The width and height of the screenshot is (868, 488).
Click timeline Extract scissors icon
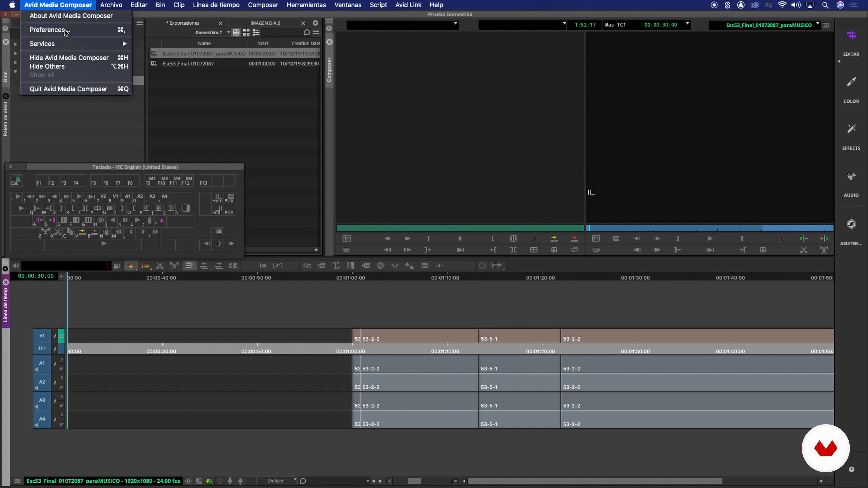pyautogui.click(x=160, y=266)
